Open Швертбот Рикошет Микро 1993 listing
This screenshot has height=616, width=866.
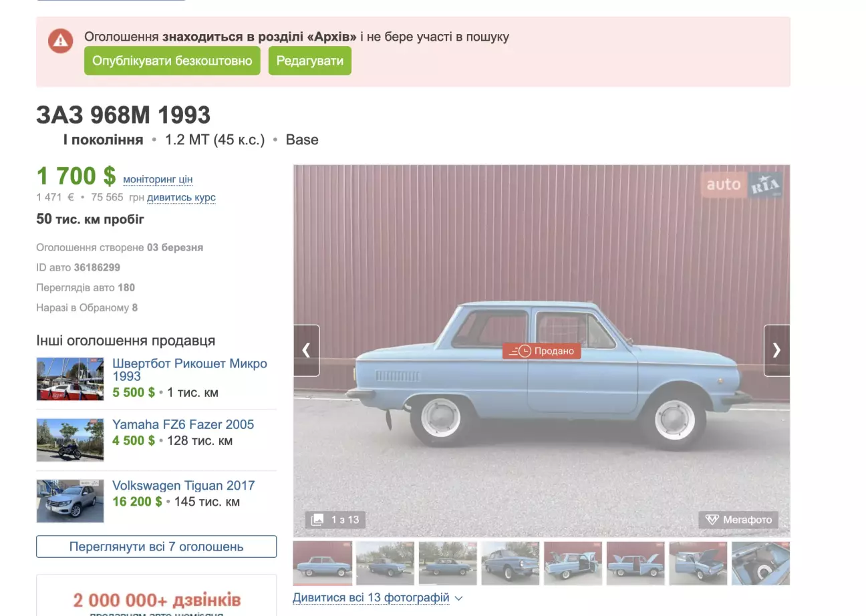coord(190,369)
